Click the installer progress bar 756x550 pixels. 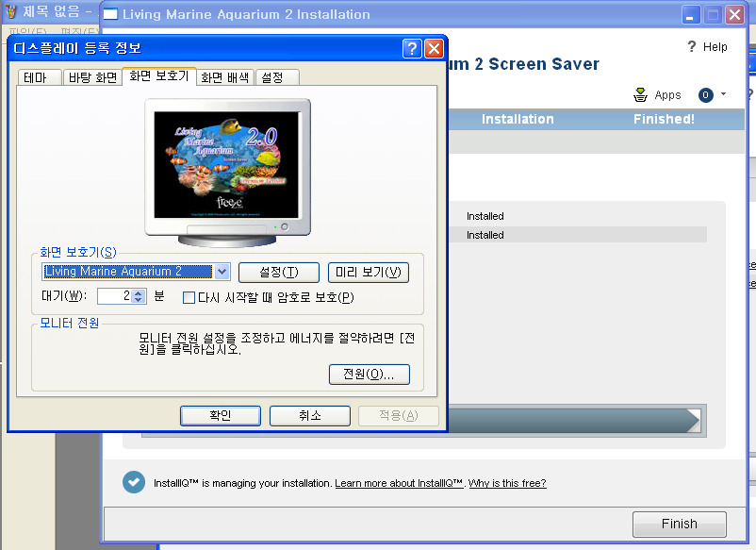coord(574,421)
